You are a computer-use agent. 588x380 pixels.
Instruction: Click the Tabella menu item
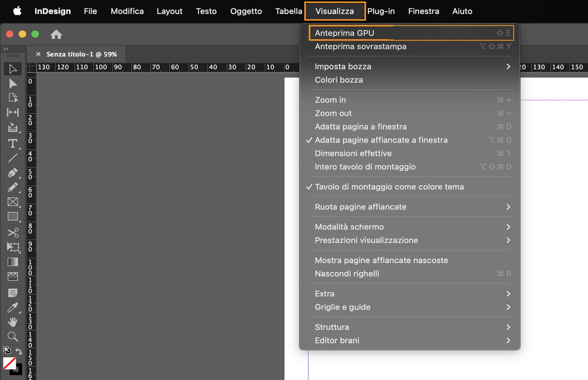288,11
